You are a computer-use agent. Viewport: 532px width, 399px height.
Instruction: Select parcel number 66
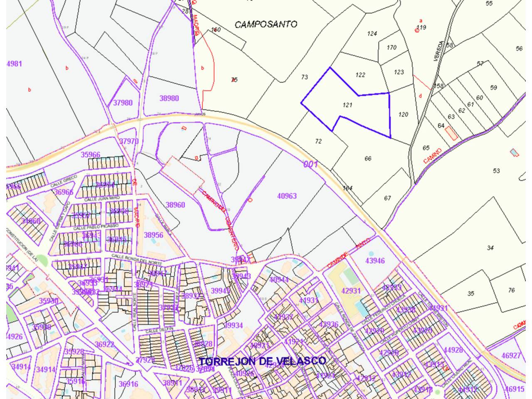pyautogui.click(x=368, y=158)
